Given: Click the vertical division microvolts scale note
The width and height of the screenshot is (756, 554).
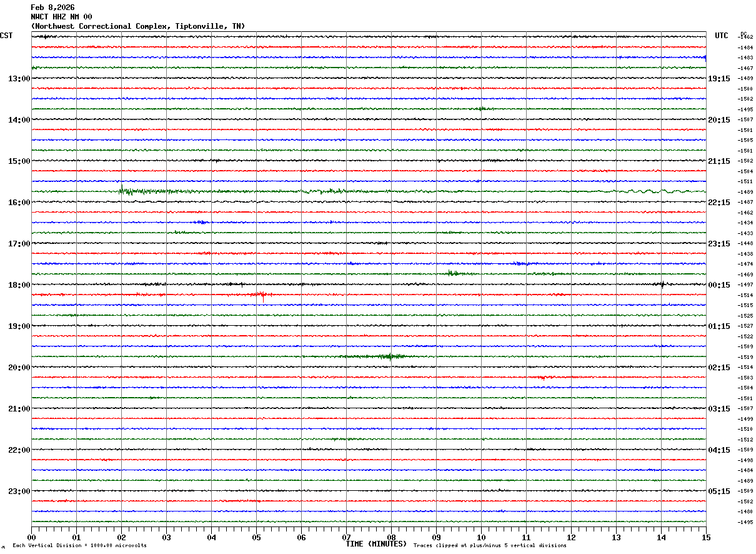Looking at the screenshot, I should click(79, 546).
